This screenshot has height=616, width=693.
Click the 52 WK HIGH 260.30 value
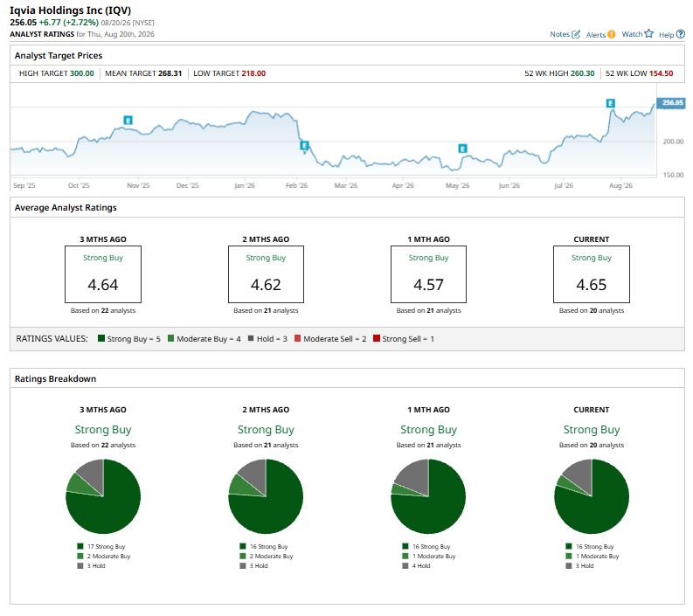583,73
